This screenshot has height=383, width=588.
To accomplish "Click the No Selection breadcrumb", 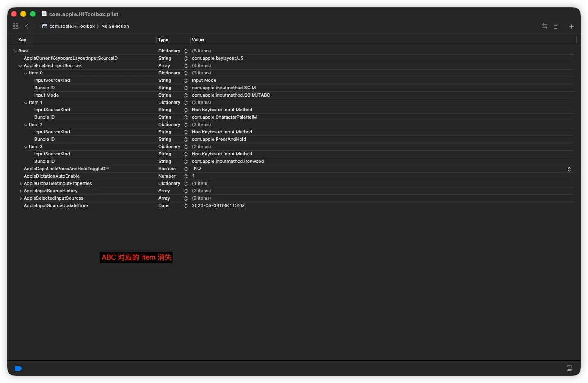I will pos(115,26).
